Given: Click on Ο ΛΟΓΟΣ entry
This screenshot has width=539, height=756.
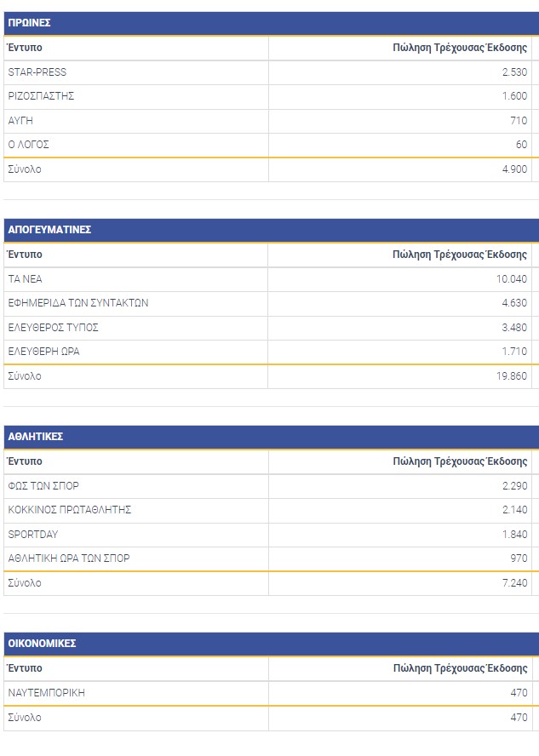Looking at the screenshot, I should 29,145.
